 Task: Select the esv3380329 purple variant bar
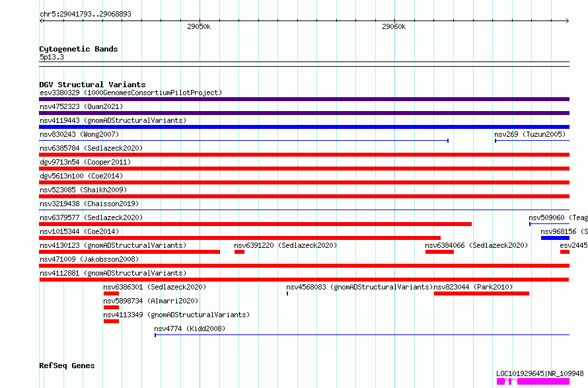coord(304,99)
